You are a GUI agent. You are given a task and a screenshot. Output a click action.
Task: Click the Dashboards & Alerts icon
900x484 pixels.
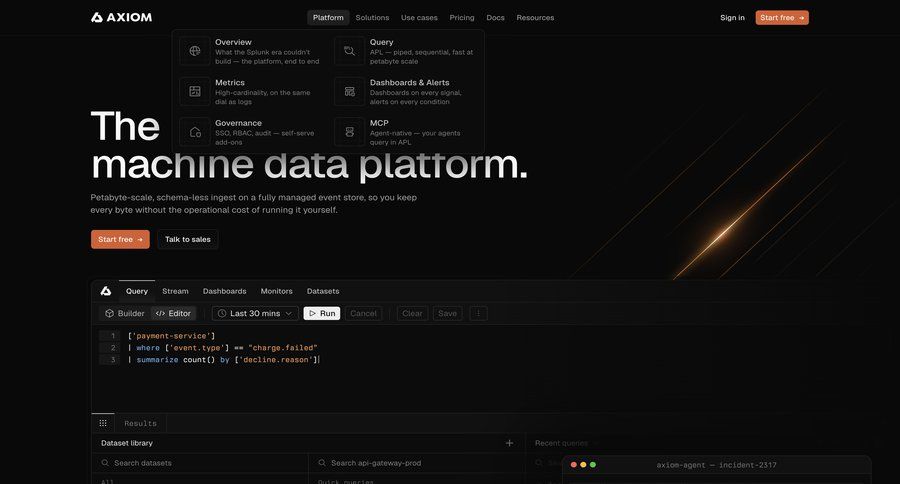[350, 91]
